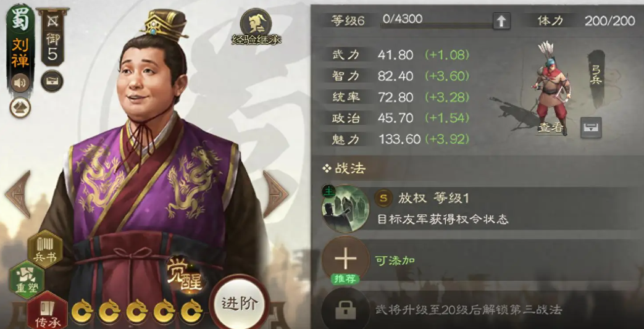Go to the previous general with left arrow

point(18,194)
